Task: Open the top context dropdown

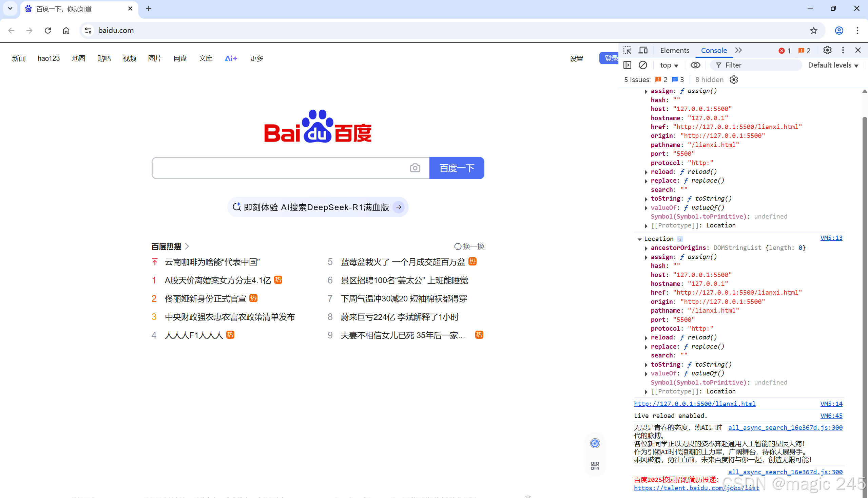Action: (x=669, y=65)
